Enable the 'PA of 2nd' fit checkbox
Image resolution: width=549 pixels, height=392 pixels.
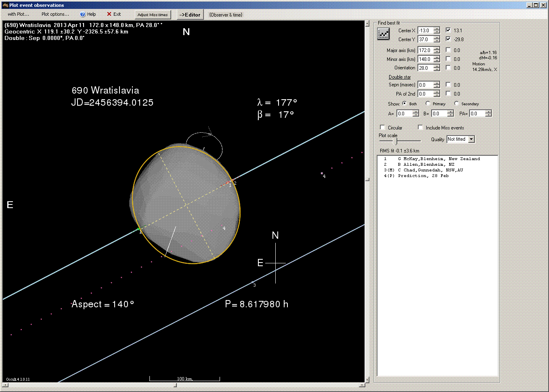click(x=448, y=94)
